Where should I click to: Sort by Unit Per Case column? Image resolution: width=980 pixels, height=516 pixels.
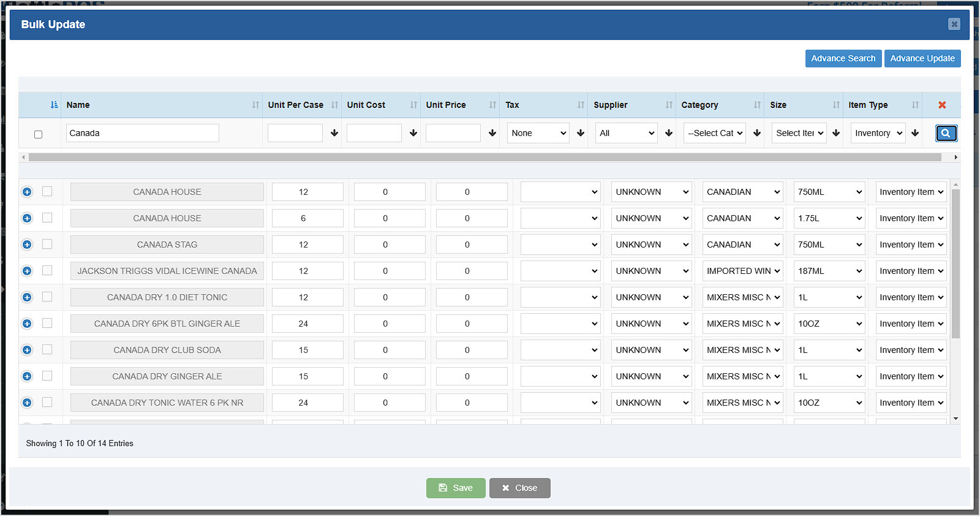334,105
